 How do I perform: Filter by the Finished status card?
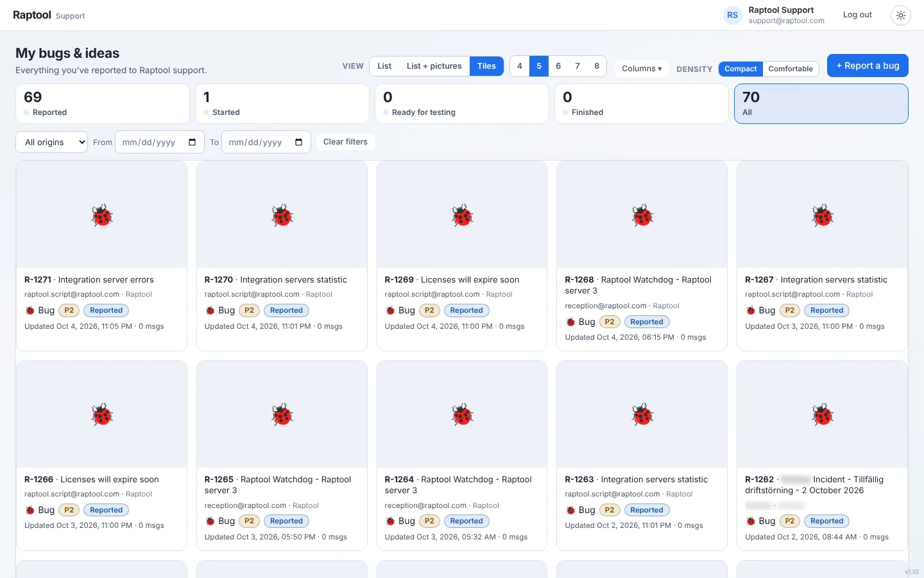[642, 103]
